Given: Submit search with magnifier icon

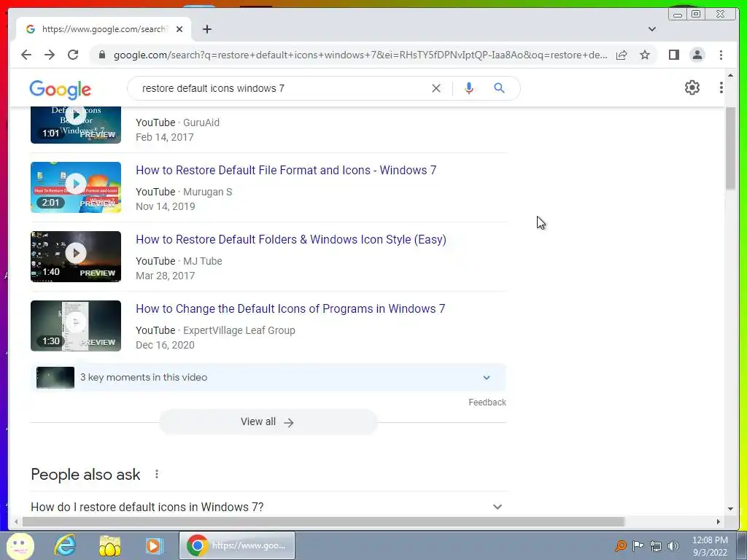Looking at the screenshot, I should point(499,88).
